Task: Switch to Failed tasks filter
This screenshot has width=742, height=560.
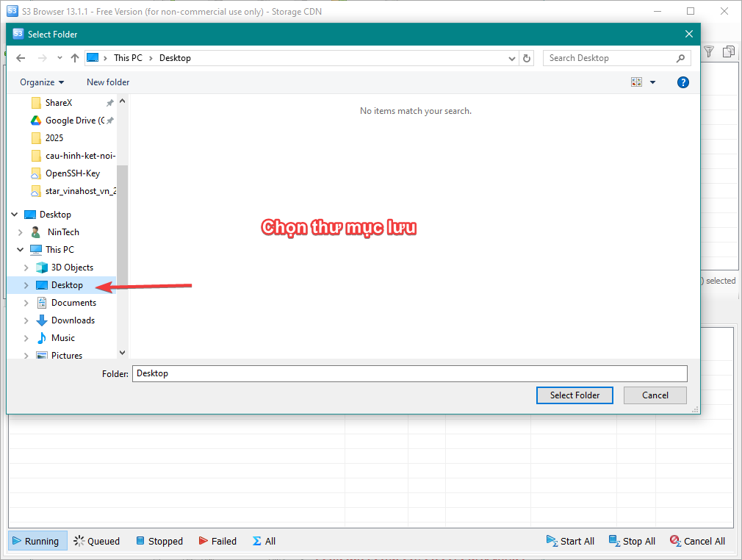Action: pyautogui.click(x=217, y=541)
